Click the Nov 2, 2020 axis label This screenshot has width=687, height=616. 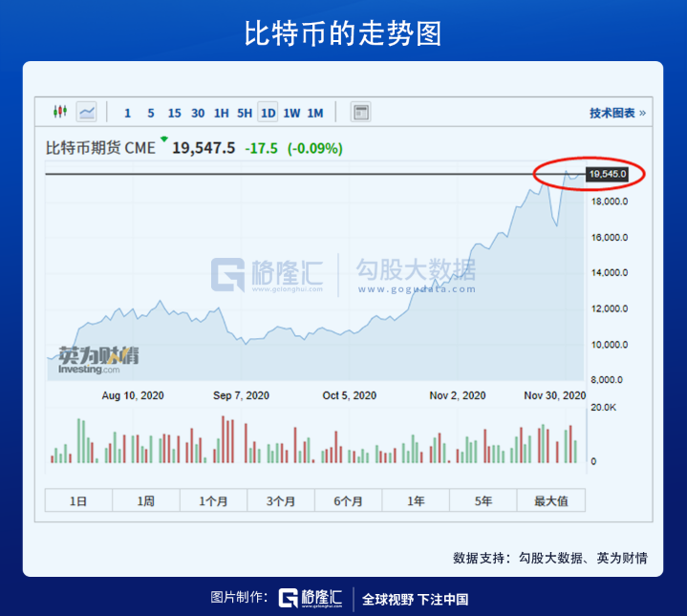point(458,395)
